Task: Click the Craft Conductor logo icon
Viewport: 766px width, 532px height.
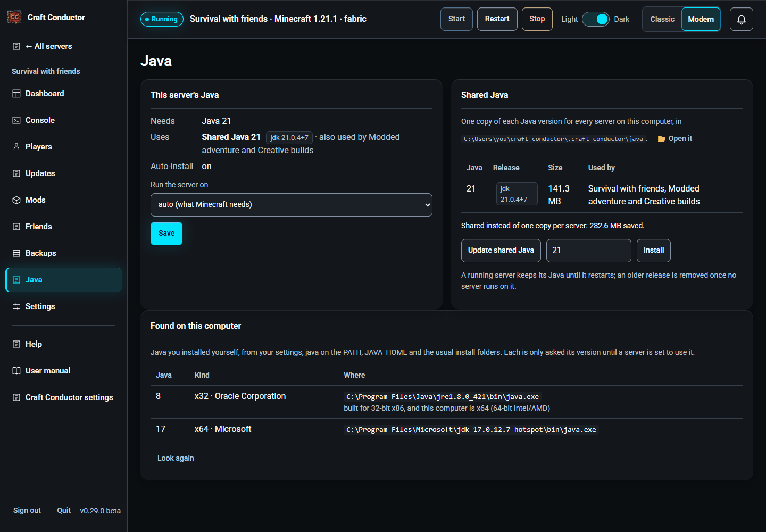Action: click(14, 17)
